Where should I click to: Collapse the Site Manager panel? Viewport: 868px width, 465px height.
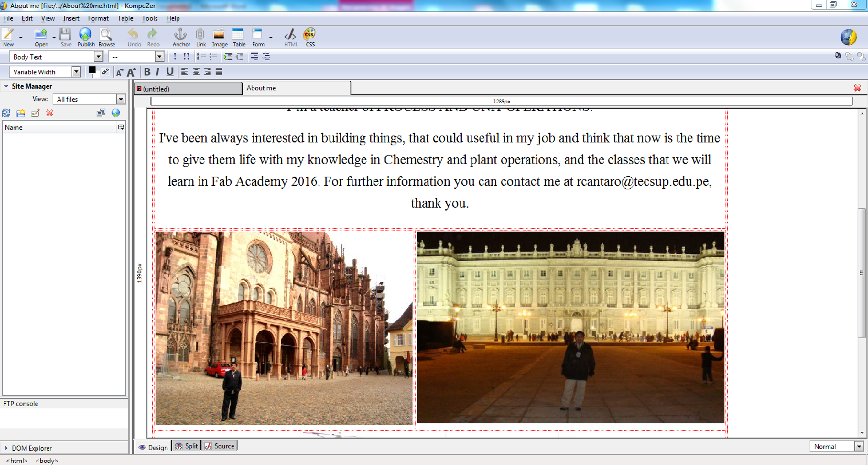[x=6, y=86]
